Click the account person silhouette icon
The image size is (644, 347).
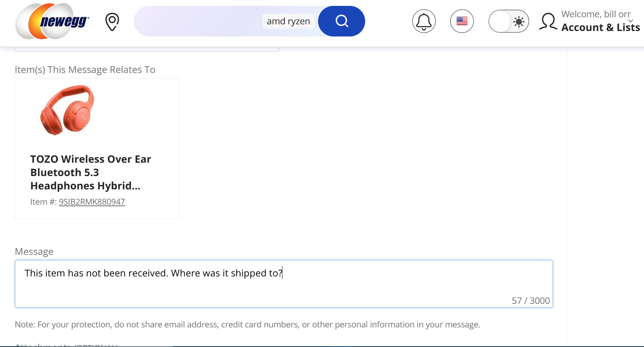548,22
